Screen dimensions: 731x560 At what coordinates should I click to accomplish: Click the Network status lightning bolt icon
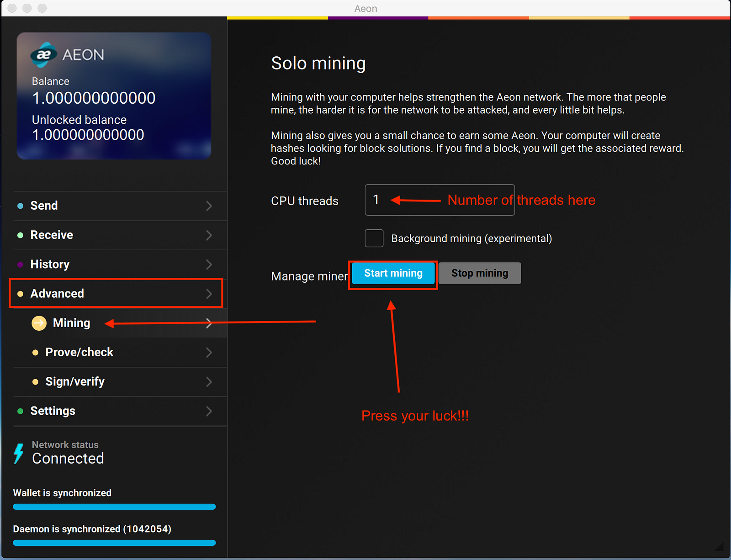tap(19, 453)
